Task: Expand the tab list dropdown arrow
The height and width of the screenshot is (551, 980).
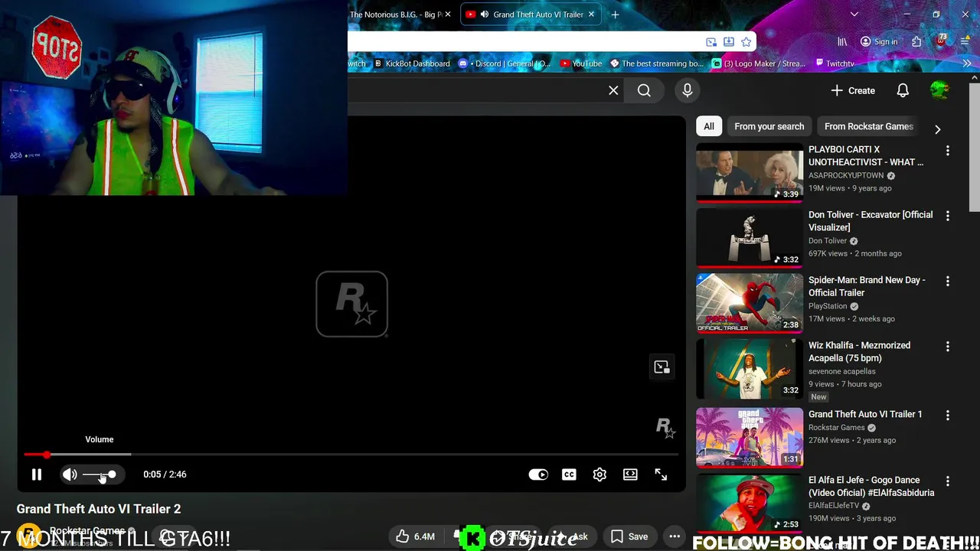Action: point(854,15)
